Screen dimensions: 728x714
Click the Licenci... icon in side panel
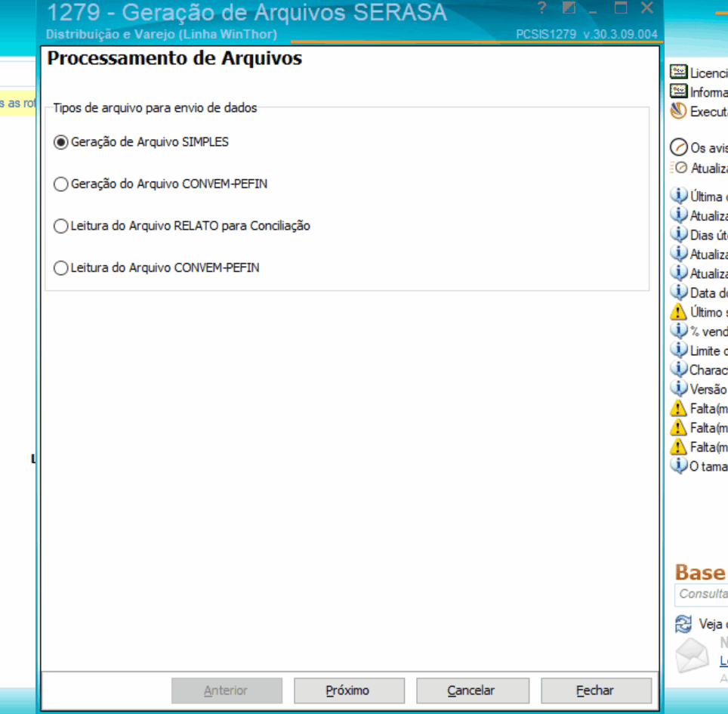(678, 72)
